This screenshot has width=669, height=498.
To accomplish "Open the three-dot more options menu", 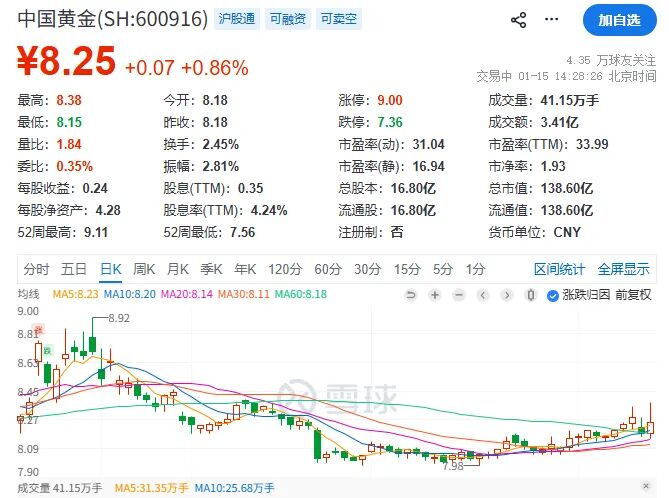I will tap(551, 19).
